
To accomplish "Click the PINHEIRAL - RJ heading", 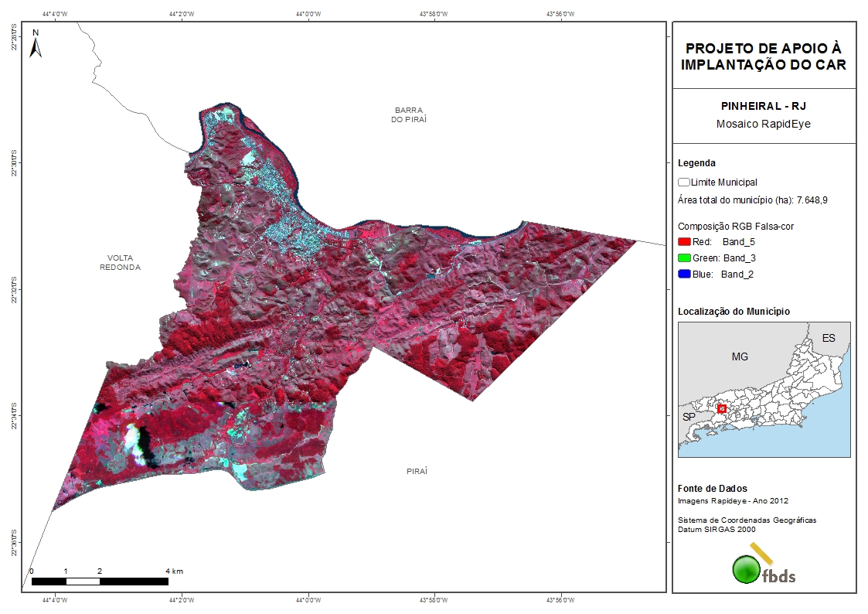I will [x=764, y=107].
